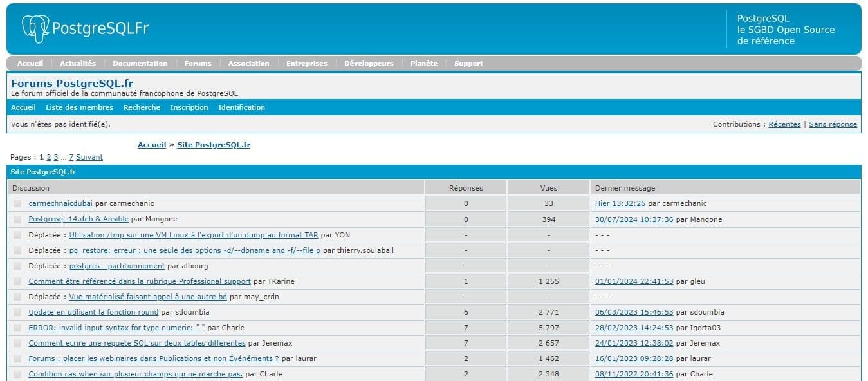Open last message 01/01/2024 22:41:53
The width and height of the screenshot is (868, 381).
(634, 281)
